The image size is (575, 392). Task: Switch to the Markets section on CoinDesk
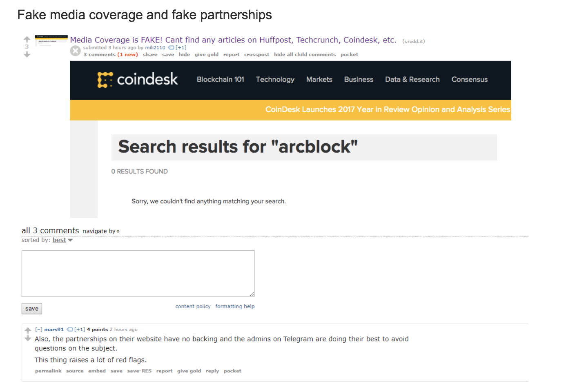[x=319, y=79]
